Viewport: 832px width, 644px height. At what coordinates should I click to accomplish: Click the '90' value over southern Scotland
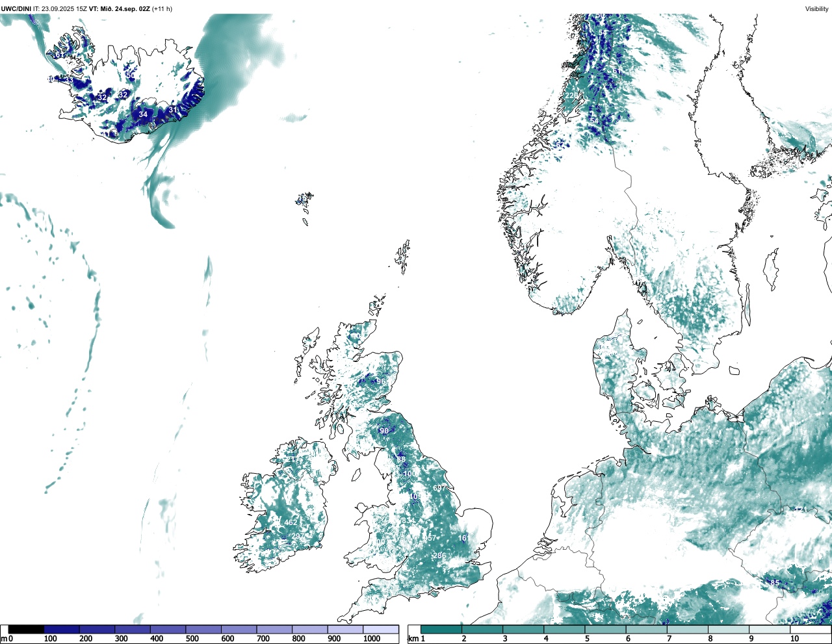click(x=384, y=431)
